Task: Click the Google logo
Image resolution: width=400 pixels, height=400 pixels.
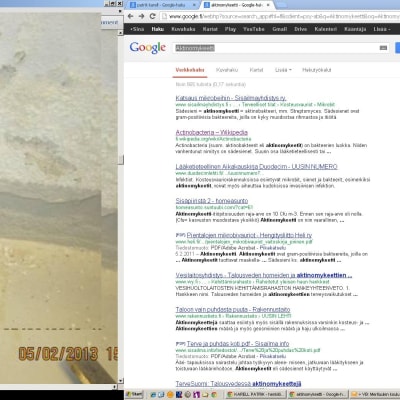Action: click(x=147, y=48)
